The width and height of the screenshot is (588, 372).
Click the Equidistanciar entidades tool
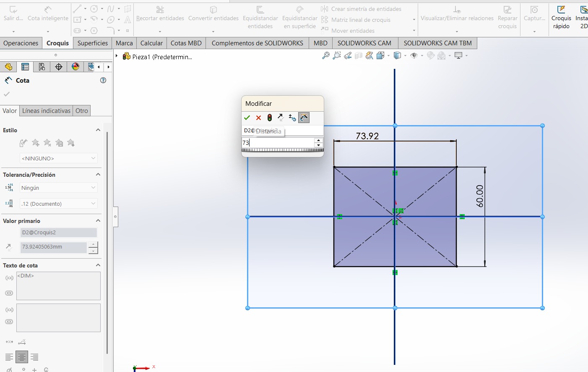[x=260, y=18]
